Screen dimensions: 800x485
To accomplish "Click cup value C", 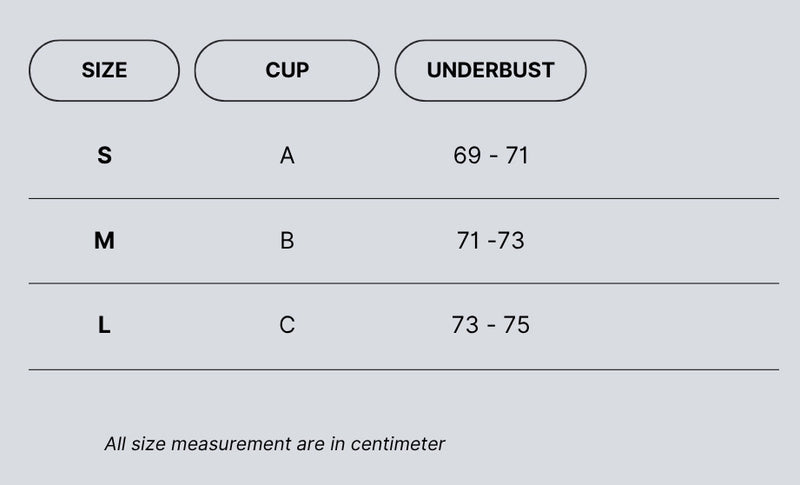I will 287,325.
